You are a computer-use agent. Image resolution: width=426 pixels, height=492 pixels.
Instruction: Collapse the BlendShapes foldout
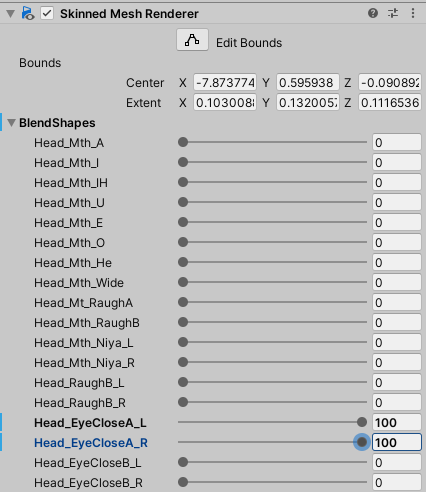[x=11, y=123]
